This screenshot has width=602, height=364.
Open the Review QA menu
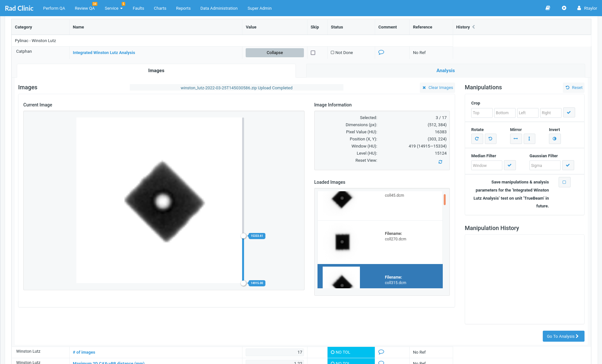point(84,8)
